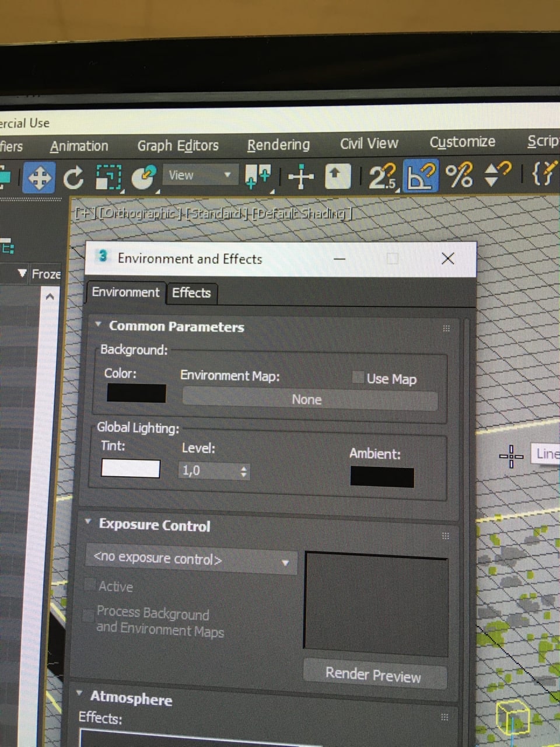Click the Environment Map None button

[x=309, y=399]
